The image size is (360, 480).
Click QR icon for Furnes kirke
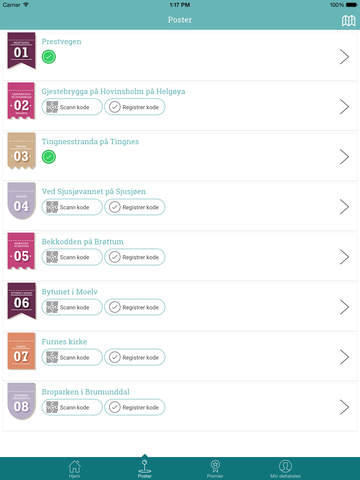(52, 357)
